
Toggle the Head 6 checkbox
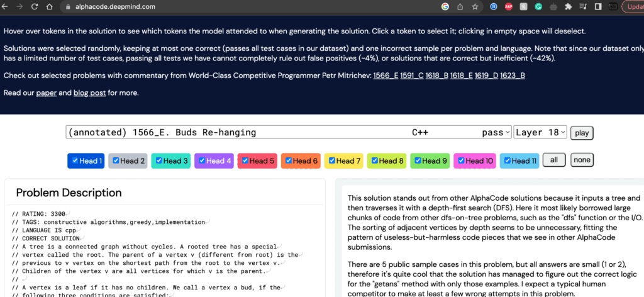point(289,160)
